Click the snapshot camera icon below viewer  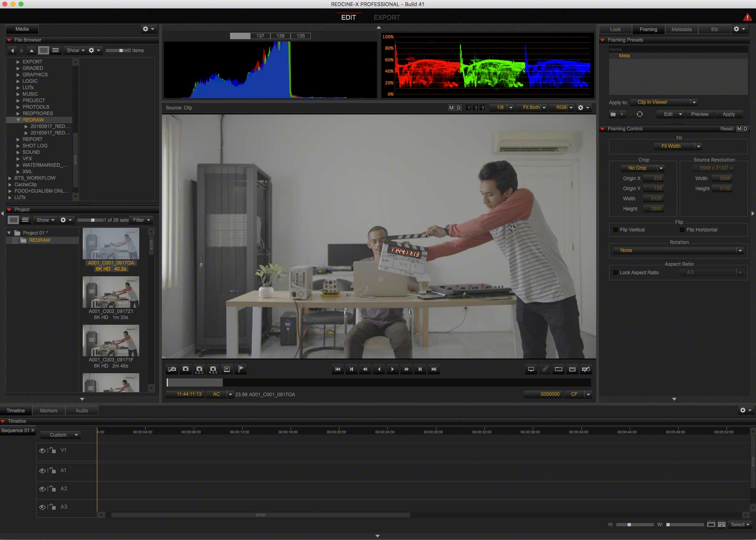186,369
